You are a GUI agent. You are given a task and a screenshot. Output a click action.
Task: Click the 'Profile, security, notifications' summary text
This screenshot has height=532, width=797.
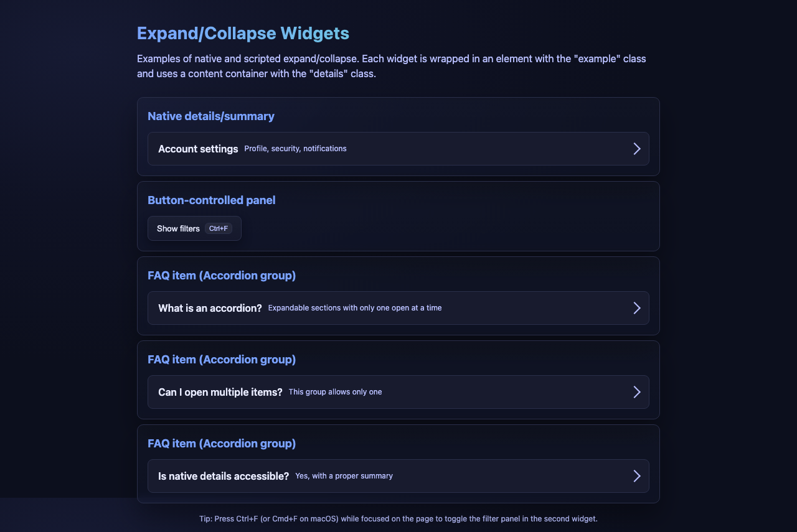(x=295, y=149)
